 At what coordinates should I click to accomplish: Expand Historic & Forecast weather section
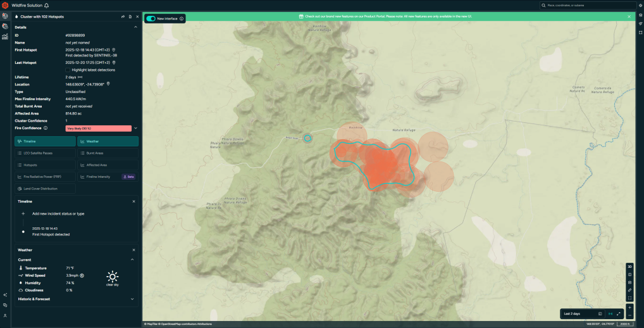[132, 299]
